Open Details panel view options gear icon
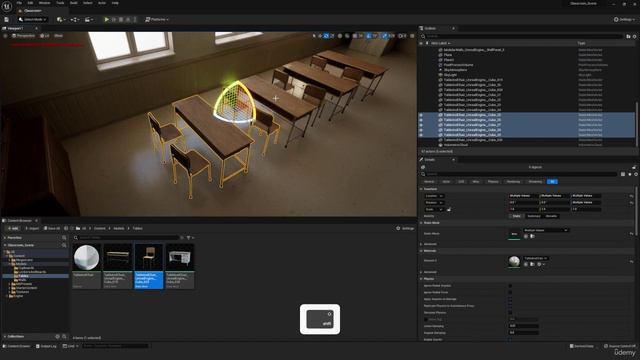Screen dimensions: 640x360 [636, 174]
